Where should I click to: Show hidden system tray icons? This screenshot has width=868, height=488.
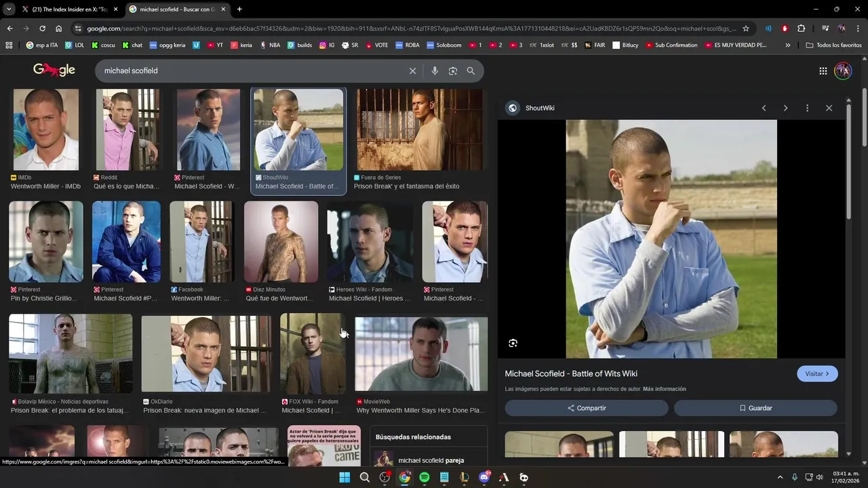tap(780, 477)
